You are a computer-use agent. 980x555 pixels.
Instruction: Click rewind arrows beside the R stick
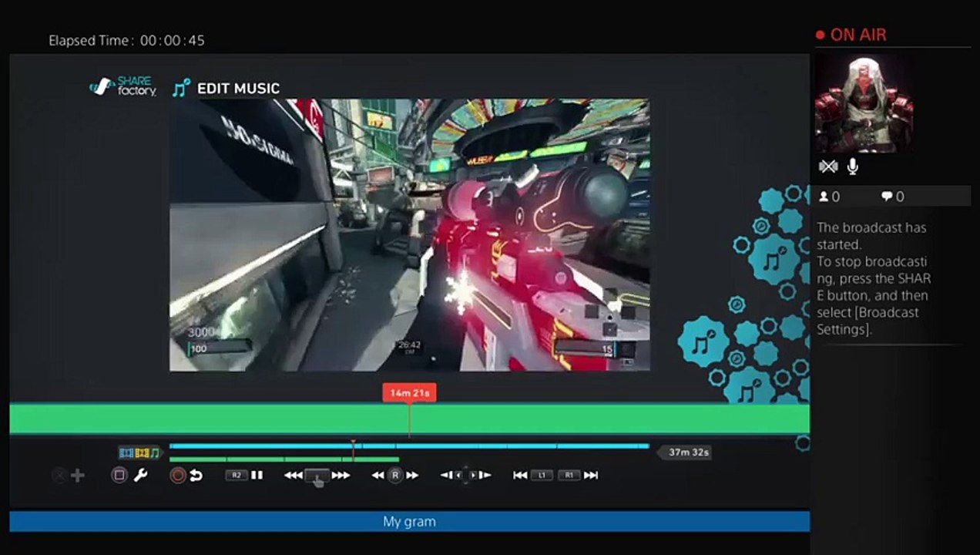point(378,476)
